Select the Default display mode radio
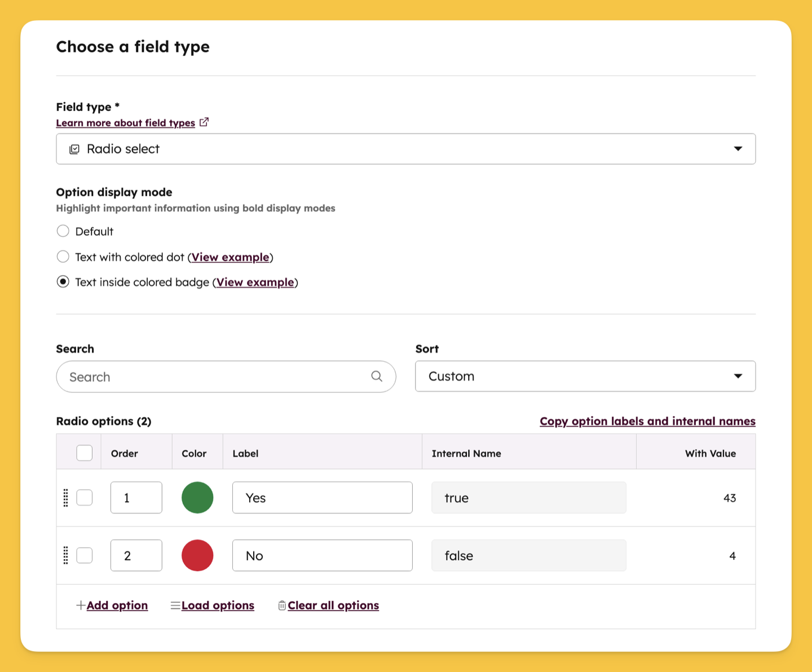The height and width of the screenshot is (672, 812). (x=63, y=231)
